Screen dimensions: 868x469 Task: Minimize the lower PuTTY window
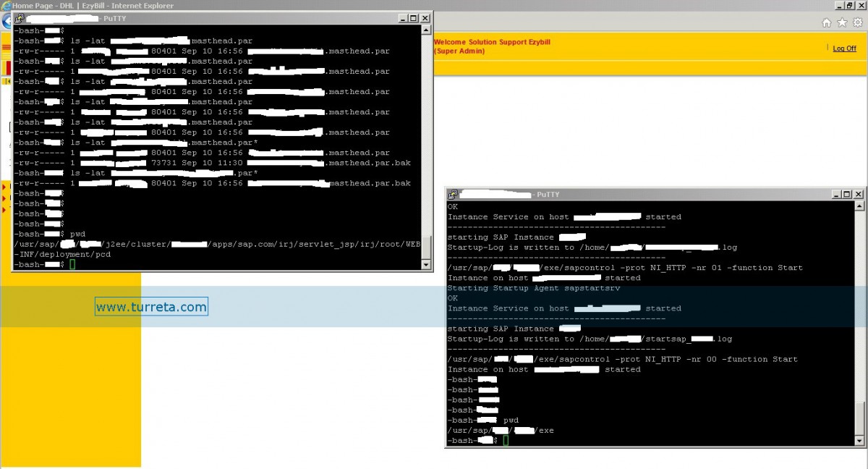837,195
